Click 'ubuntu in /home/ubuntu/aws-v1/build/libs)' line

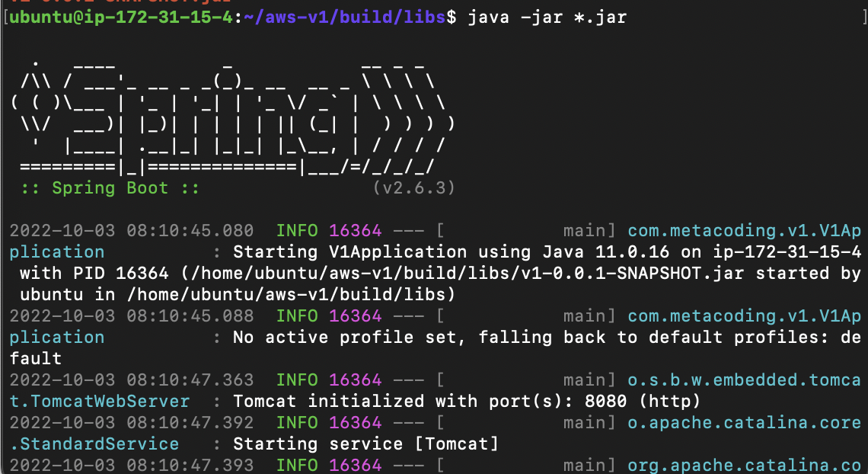click(238, 294)
